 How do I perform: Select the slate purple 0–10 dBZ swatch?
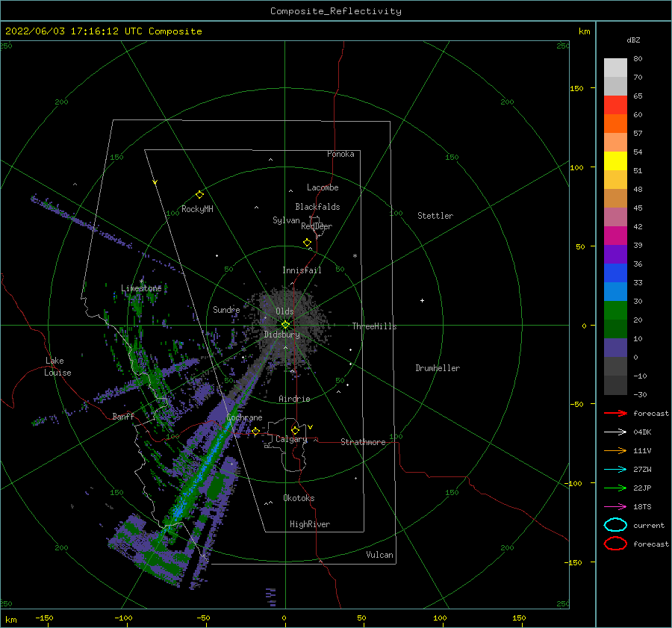tap(615, 348)
